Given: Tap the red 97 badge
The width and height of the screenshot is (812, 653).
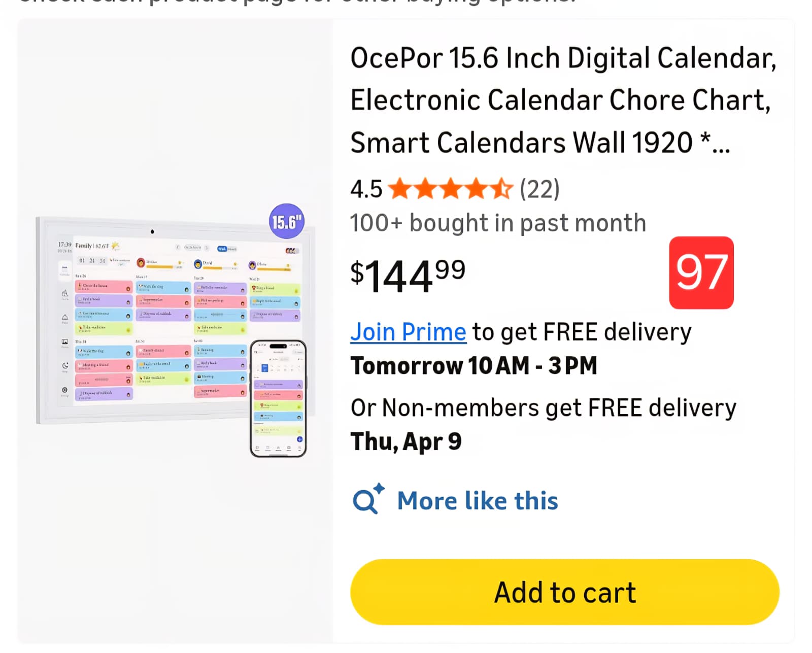Looking at the screenshot, I should 701,272.
